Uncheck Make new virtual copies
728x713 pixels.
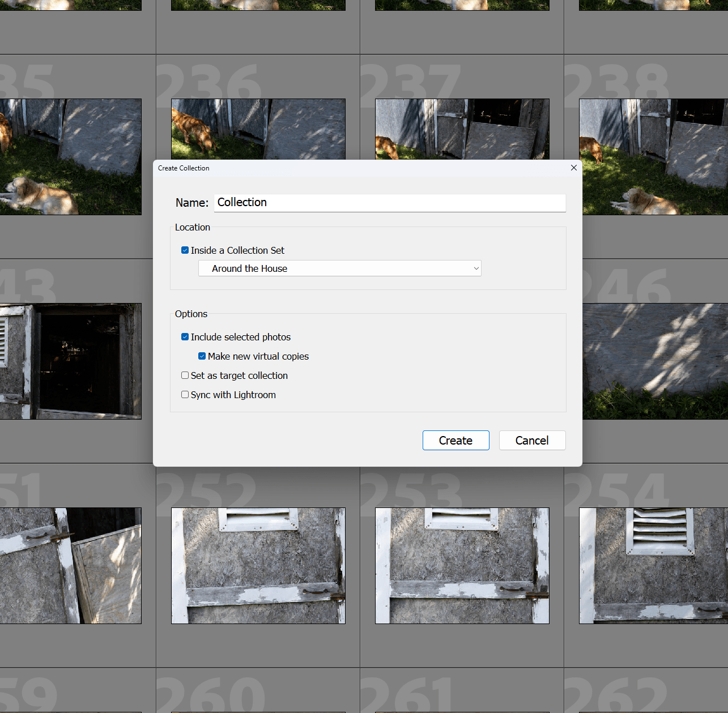pos(202,356)
